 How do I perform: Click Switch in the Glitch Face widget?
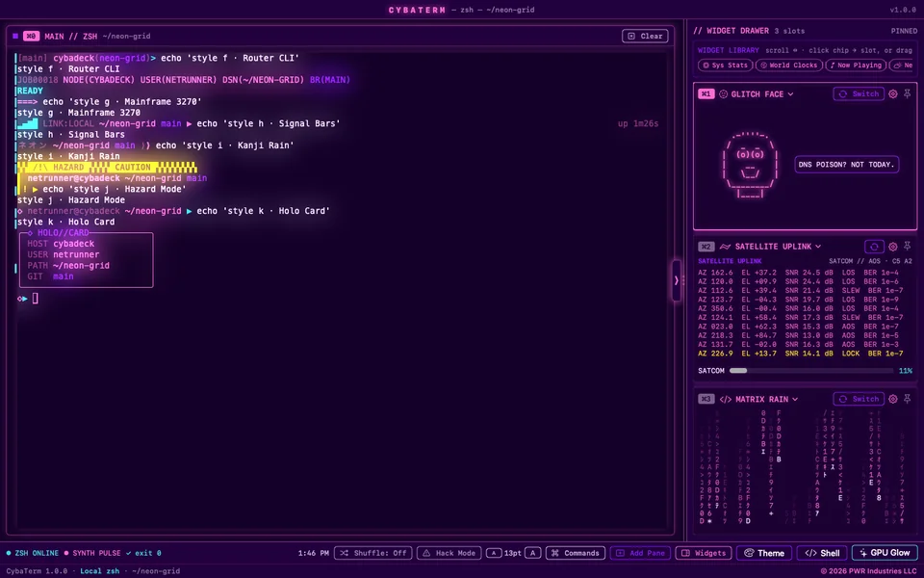click(859, 93)
